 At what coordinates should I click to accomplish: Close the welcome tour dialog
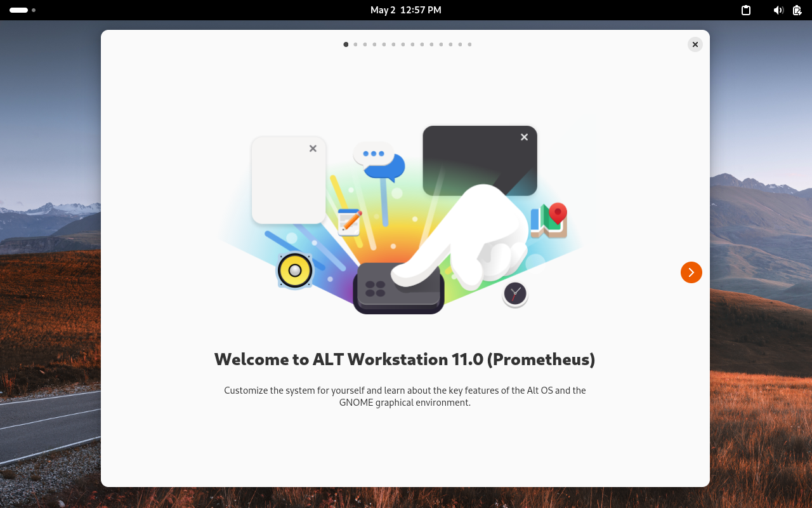[695, 44]
